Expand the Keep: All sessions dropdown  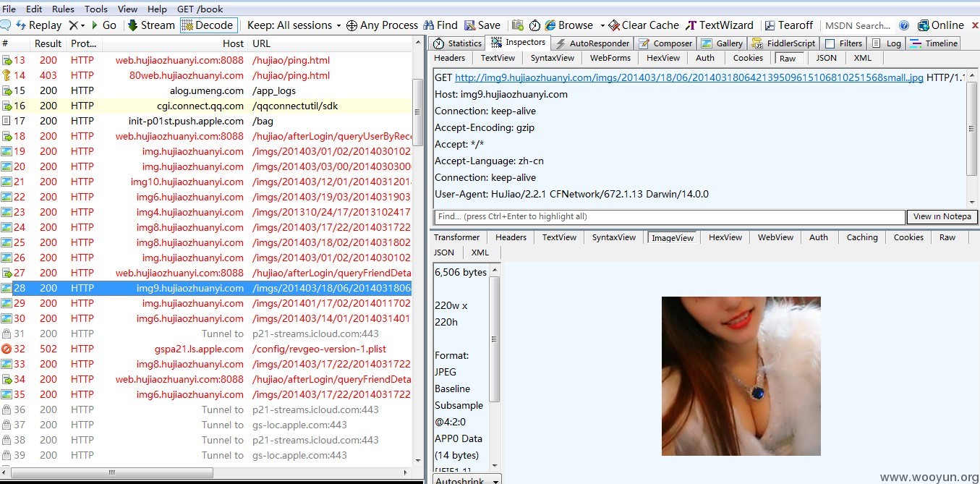[294, 25]
